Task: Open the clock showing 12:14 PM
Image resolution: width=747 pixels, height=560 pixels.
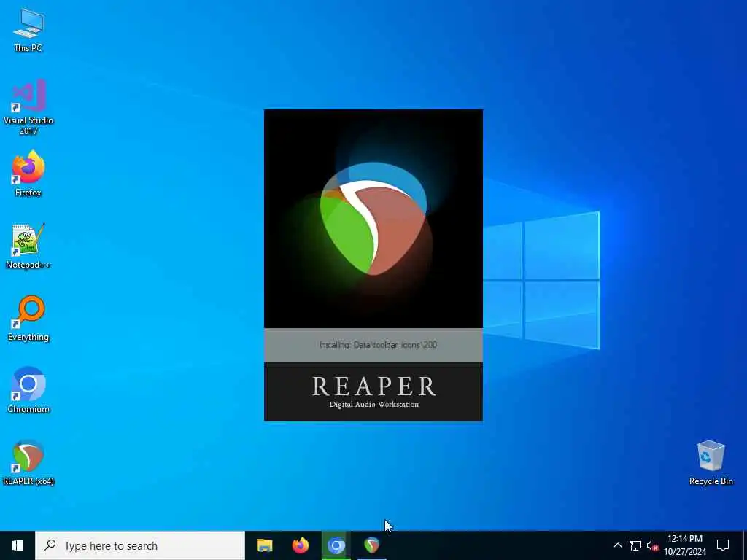Action: pos(685,545)
